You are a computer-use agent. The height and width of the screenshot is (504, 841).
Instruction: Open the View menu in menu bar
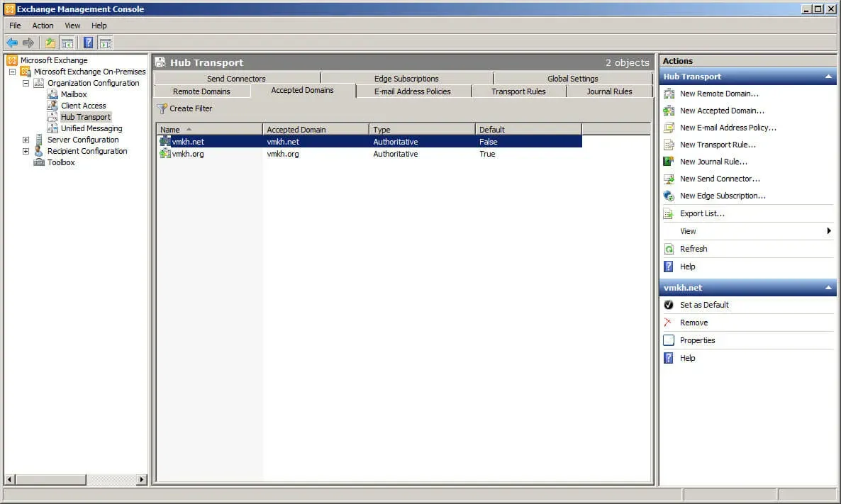(72, 26)
